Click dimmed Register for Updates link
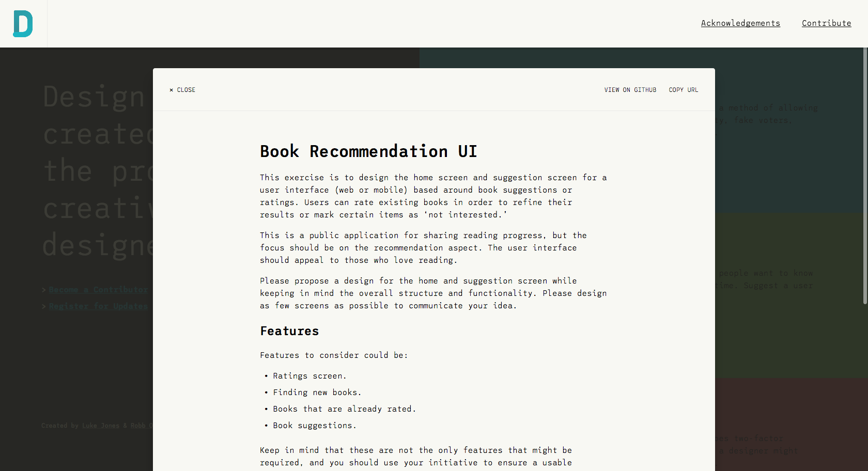The height and width of the screenshot is (471, 868). [98, 306]
